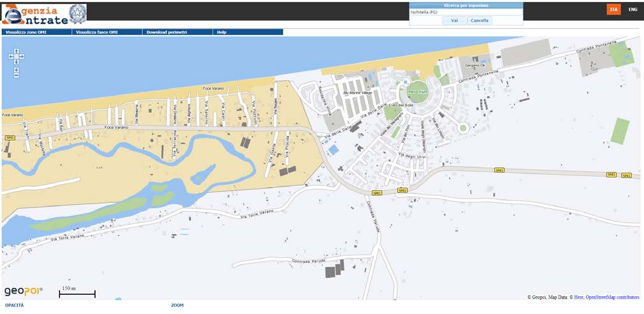Click the Agenzia Entrate logo
The image size is (644, 314).
click(x=43, y=14)
